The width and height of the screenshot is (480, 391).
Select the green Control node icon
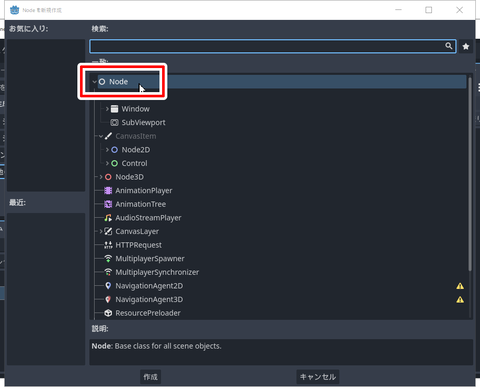click(x=114, y=163)
